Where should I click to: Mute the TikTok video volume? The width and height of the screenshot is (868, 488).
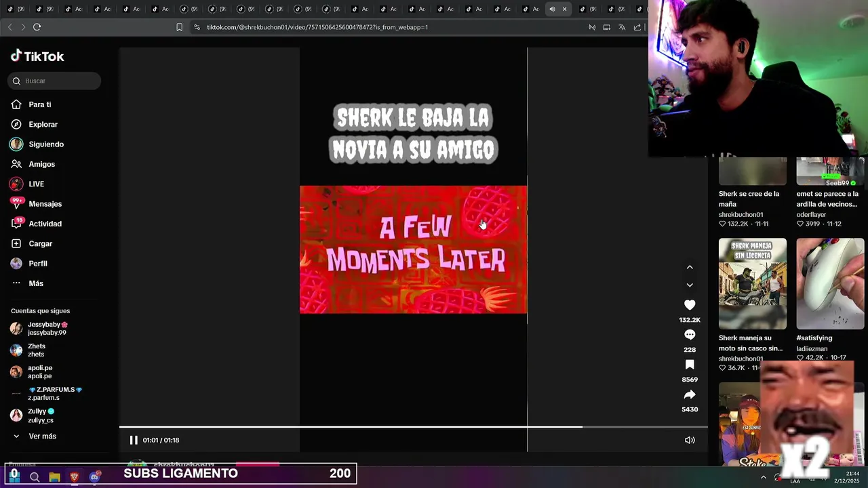tap(690, 440)
